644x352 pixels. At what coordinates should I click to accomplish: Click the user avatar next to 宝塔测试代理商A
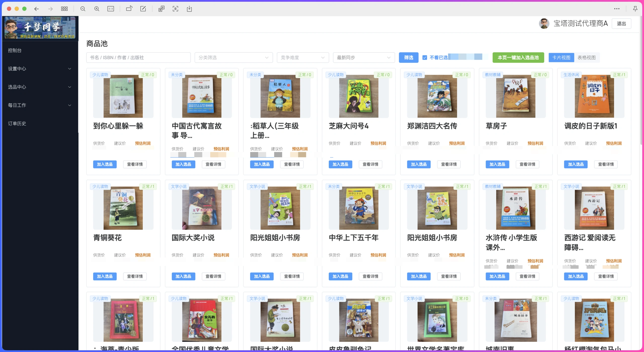(544, 23)
